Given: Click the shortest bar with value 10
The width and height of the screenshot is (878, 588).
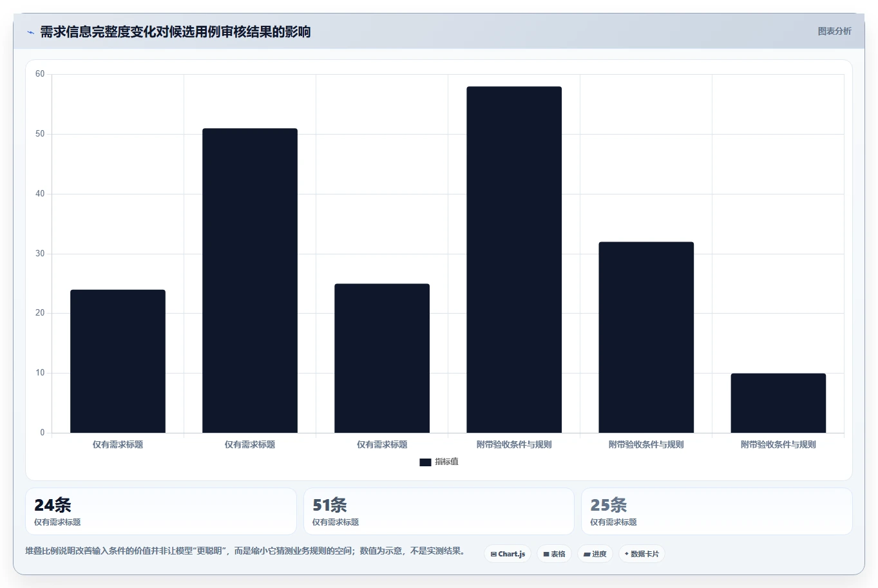Looking at the screenshot, I should 778,403.
